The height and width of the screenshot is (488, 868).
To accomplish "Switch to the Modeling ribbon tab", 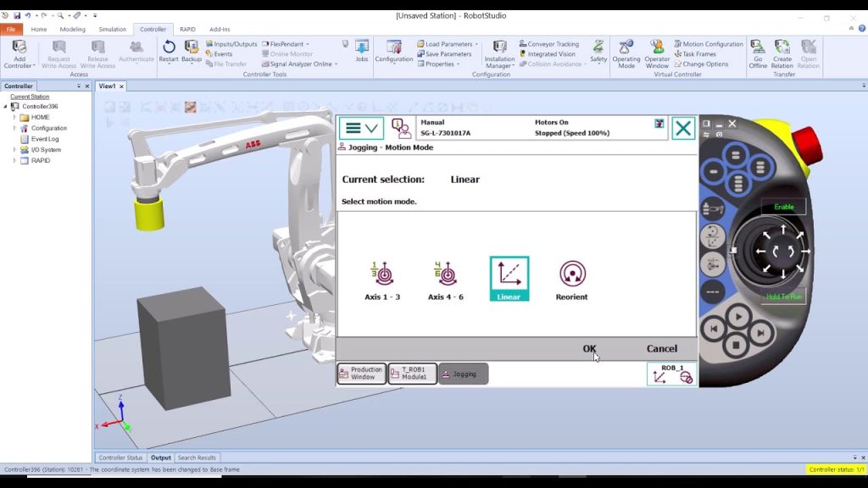I will tap(73, 30).
